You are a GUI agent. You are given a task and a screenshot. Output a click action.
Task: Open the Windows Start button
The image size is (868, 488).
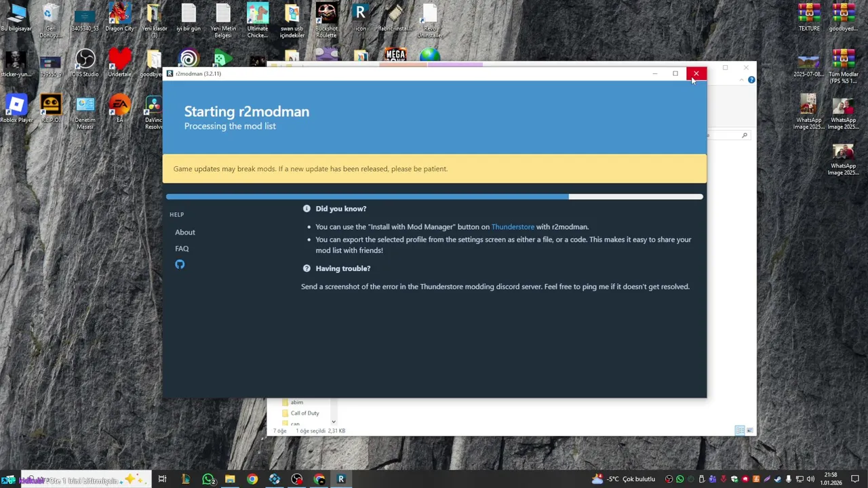pos(8,479)
